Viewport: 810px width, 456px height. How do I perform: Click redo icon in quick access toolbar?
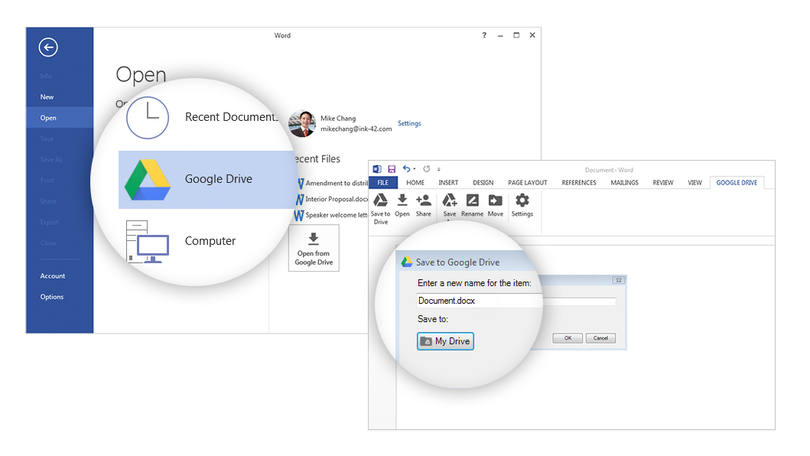(427, 169)
